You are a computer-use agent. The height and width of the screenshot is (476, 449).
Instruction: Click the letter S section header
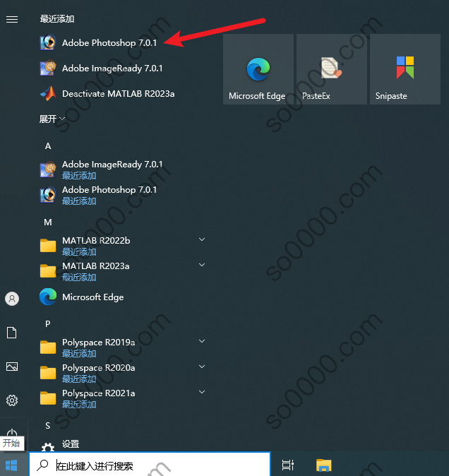click(47, 426)
